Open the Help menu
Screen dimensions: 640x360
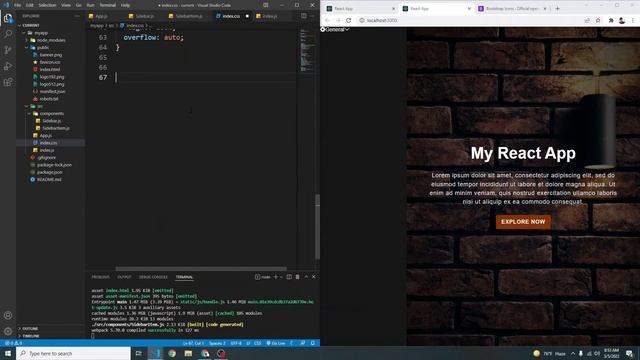click(125, 5)
